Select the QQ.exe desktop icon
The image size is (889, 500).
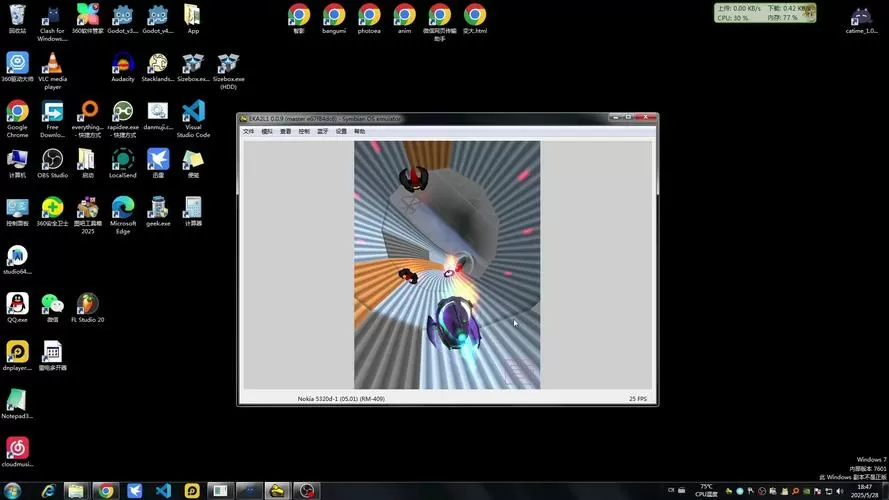click(18, 308)
